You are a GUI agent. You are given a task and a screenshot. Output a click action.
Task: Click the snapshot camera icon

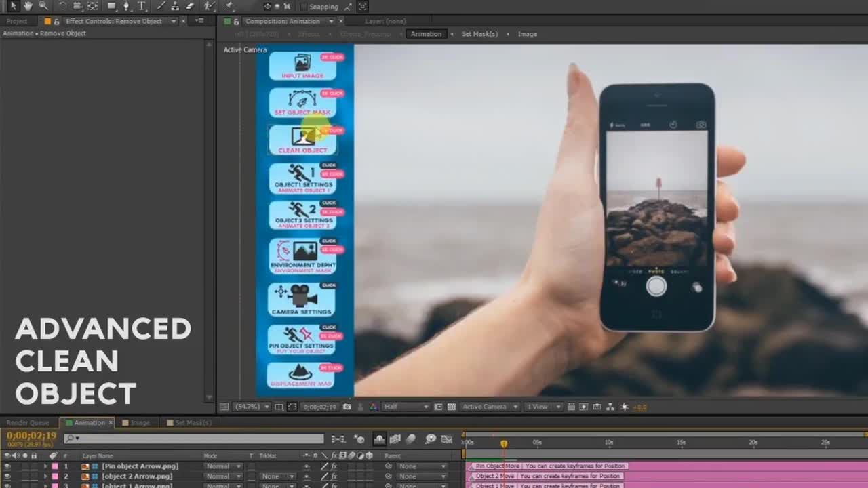(x=347, y=407)
